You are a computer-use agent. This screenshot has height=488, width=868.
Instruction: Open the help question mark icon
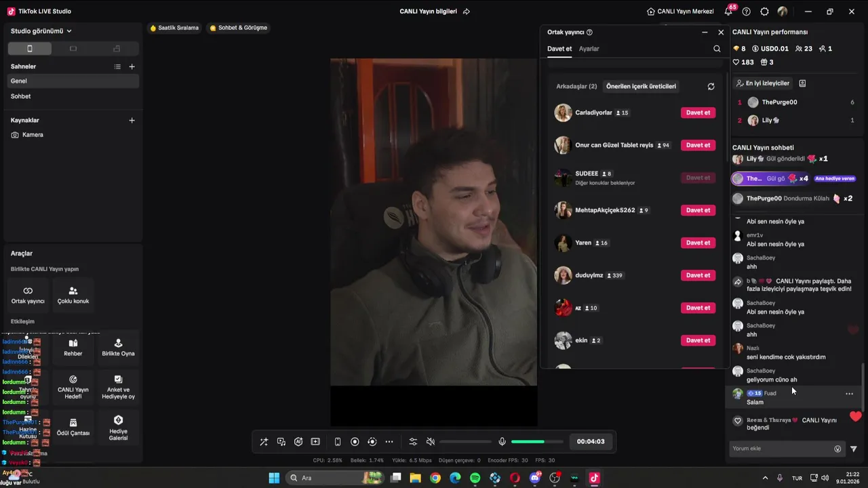[747, 12]
